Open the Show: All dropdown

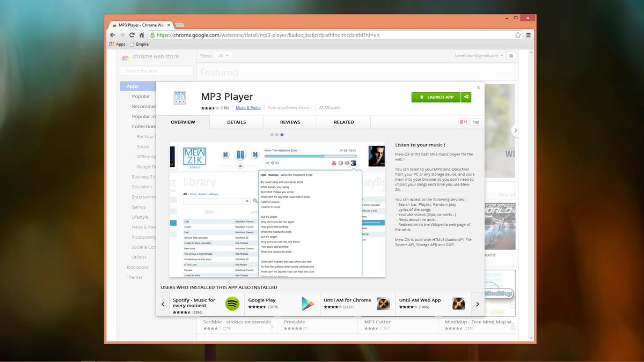click(222, 55)
